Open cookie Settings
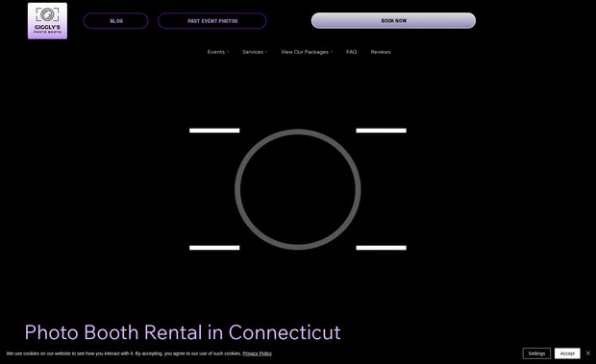The width and height of the screenshot is (596, 364). tap(536, 353)
